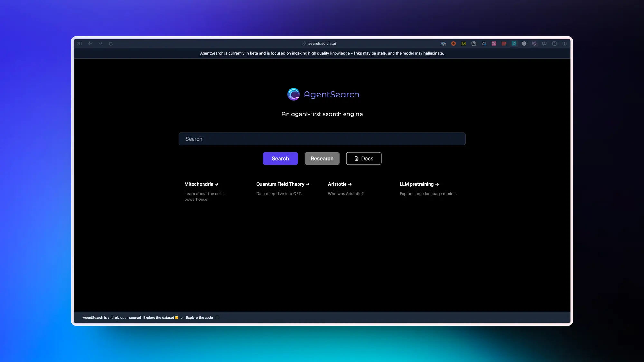Click the LLM pretraining topic link
The height and width of the screenshot is (362, 644).
(419, 184)
